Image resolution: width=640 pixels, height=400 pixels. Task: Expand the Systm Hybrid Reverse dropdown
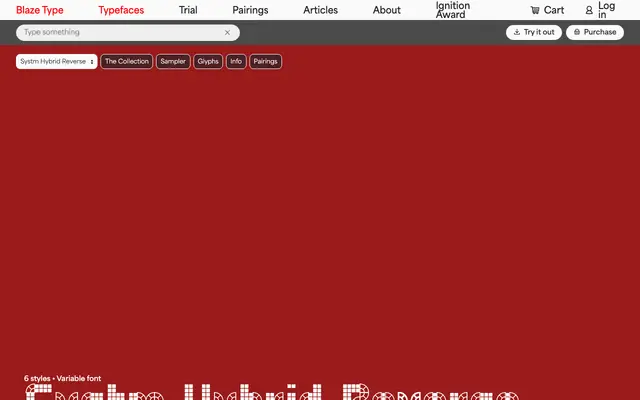pyautogui.click(x=57, y=62)
